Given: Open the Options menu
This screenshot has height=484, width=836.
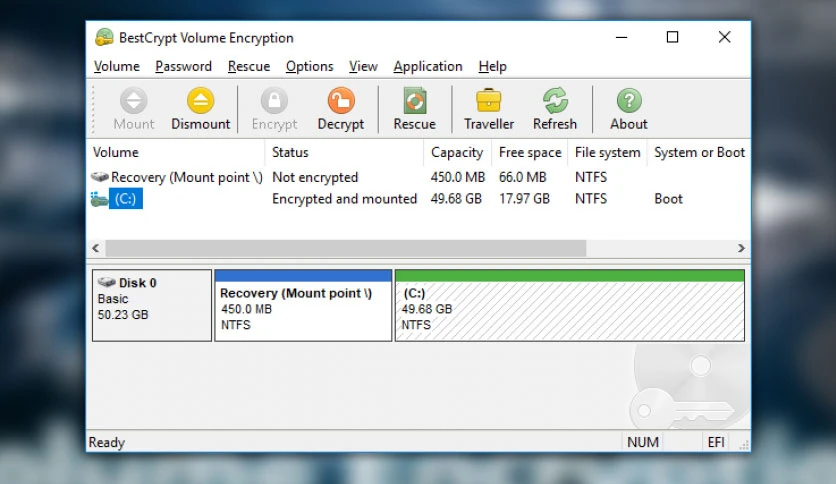Looking at the screenshot, I should 309,66.
